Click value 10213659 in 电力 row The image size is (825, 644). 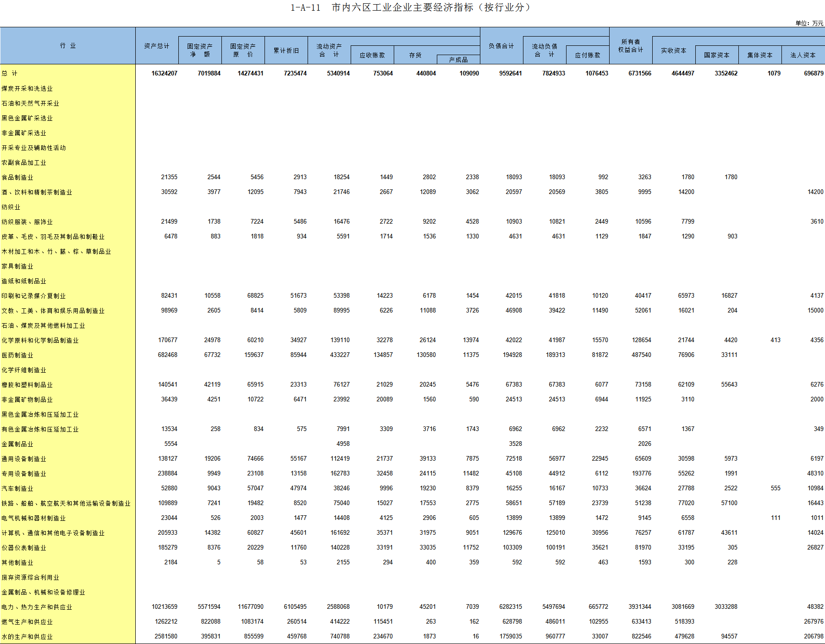coord(164,606)
